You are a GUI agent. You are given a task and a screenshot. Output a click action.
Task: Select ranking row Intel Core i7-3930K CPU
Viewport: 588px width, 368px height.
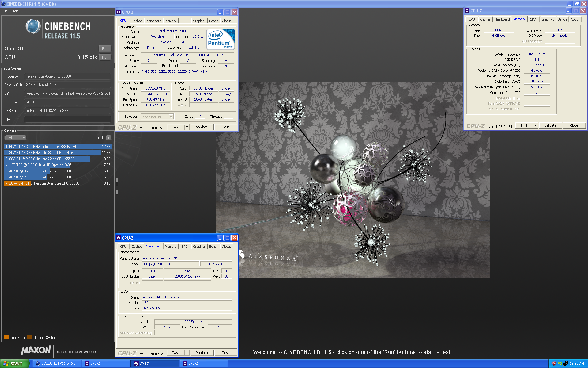point(58,147)
